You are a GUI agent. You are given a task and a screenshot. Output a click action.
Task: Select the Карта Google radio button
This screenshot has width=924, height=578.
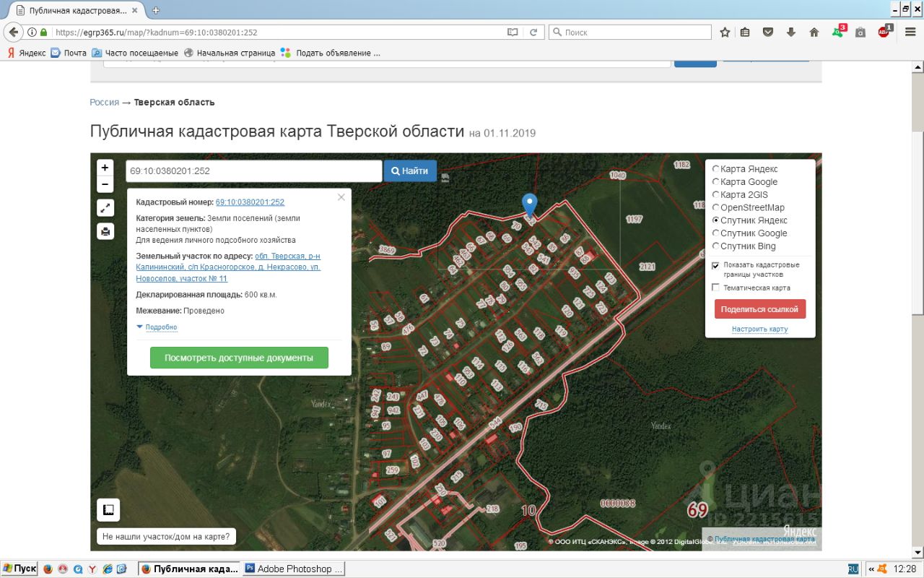click(716, 182)
